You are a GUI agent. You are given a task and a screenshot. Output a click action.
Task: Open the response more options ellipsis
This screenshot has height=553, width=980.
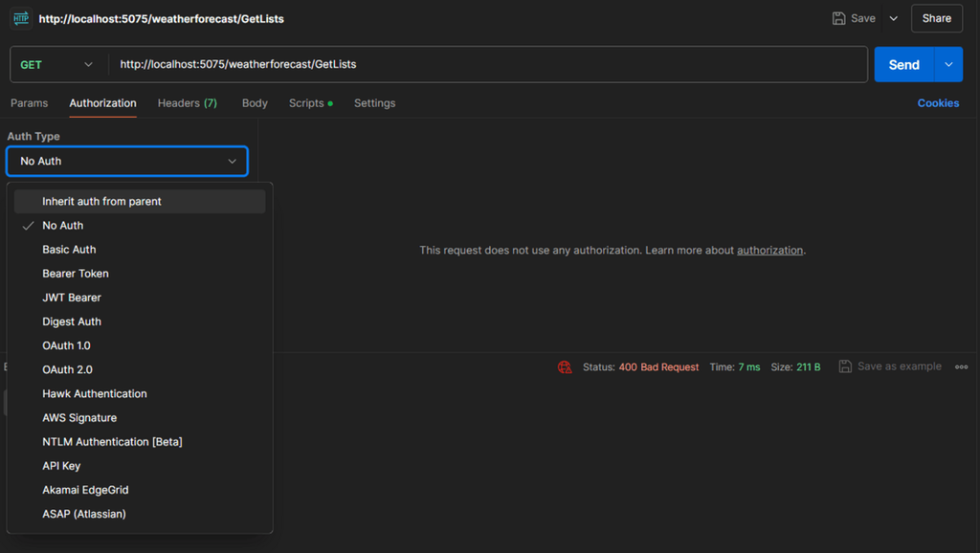click(x=961, y=366)
